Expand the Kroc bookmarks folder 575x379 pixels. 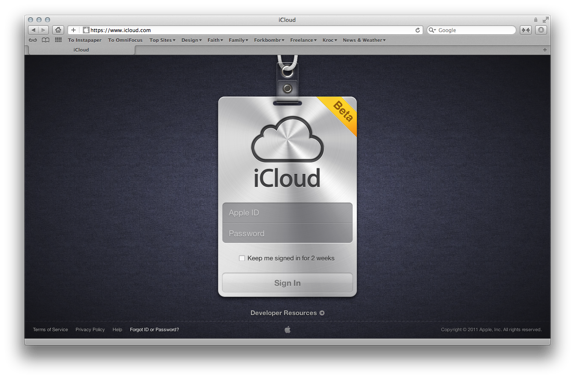(x=330, y=40)
